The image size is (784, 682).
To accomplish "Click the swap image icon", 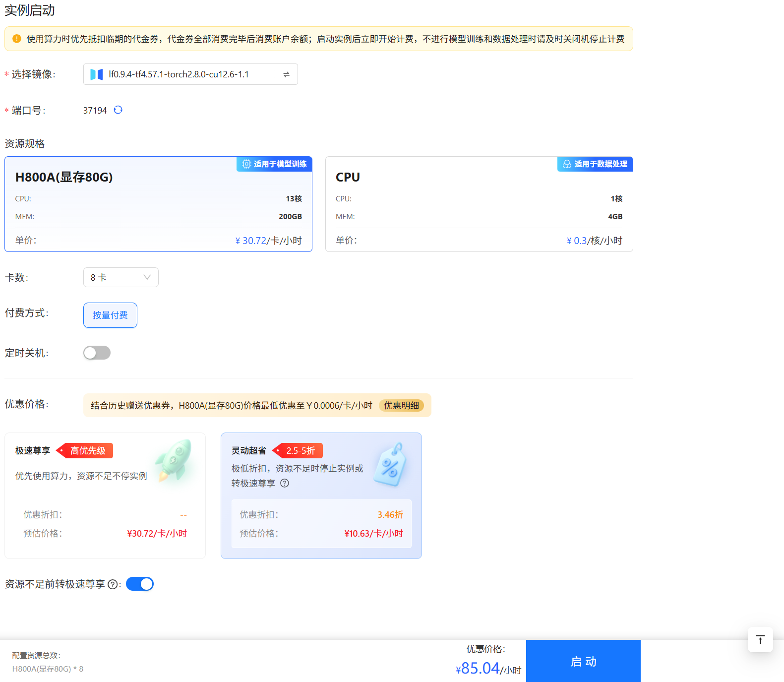I will (286, 74).
